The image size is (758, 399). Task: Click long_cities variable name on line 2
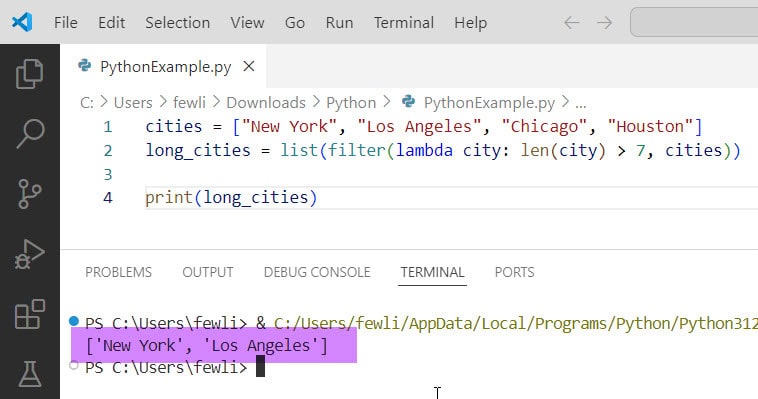pos(198,150)
